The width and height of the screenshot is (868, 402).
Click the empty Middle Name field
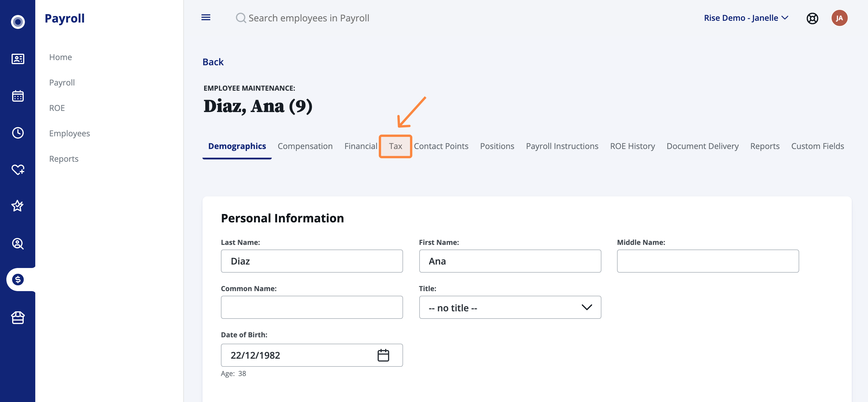coord(708,261)
